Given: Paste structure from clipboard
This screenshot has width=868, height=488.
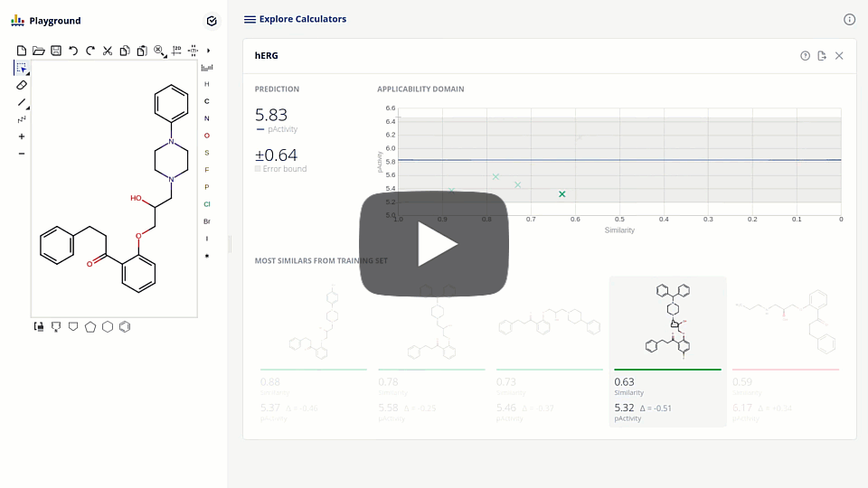Looking at the screenshot, I should click(x=142, y=51).
